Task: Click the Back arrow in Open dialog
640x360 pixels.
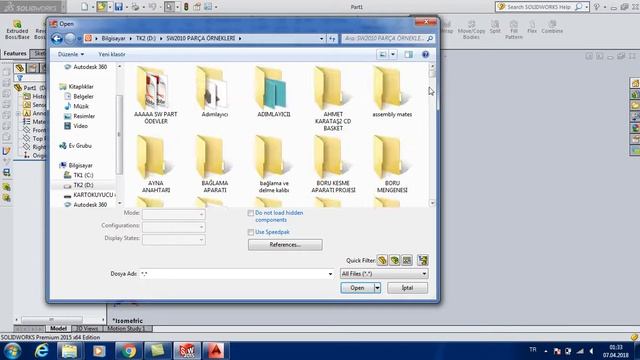Action: [x=57, y=38]
